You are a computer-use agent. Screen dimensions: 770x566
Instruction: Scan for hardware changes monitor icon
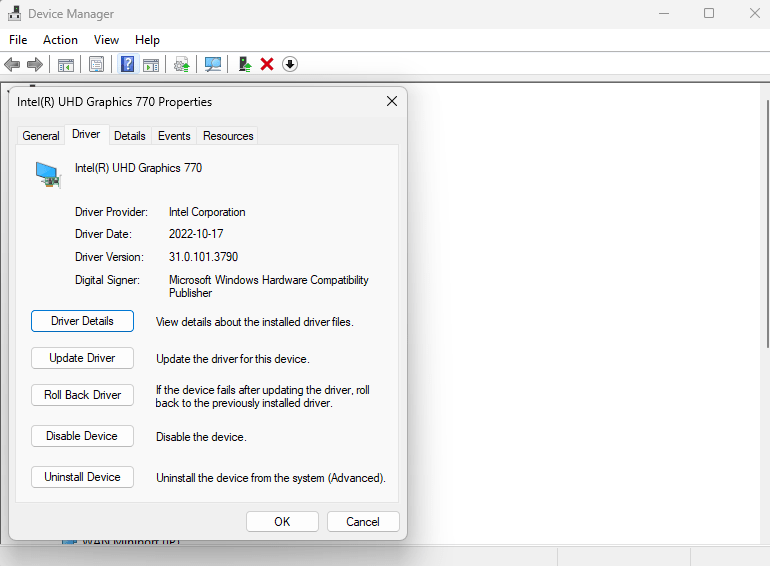click(x=213, y=64)
